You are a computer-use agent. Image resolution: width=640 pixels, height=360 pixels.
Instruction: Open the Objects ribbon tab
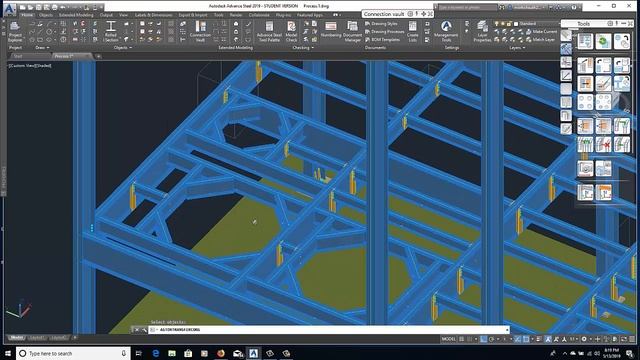tap(46, 15)
